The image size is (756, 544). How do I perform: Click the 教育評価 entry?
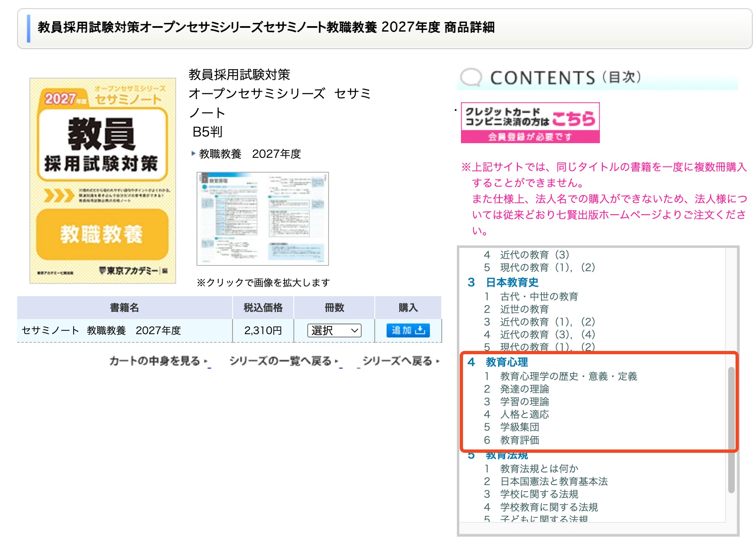(x=519, y=440)
